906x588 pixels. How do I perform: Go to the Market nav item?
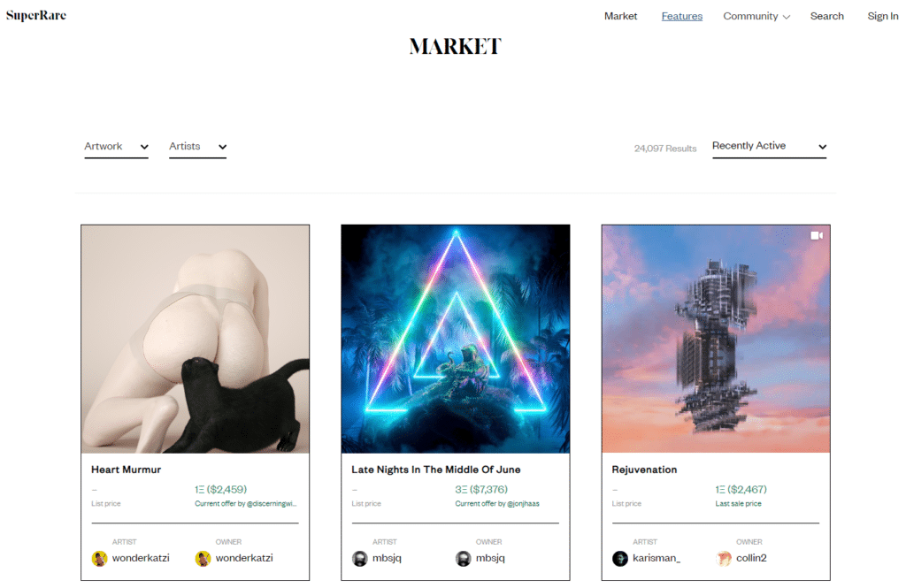pos(620,16)
